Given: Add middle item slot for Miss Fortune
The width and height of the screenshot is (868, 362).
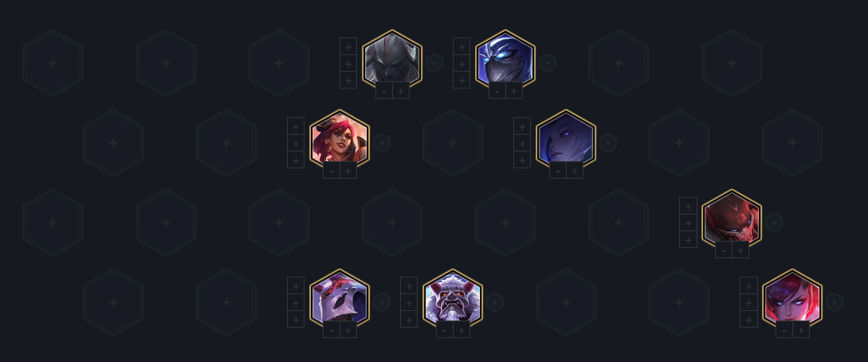Looking at the screenshot, I should 296,144.
